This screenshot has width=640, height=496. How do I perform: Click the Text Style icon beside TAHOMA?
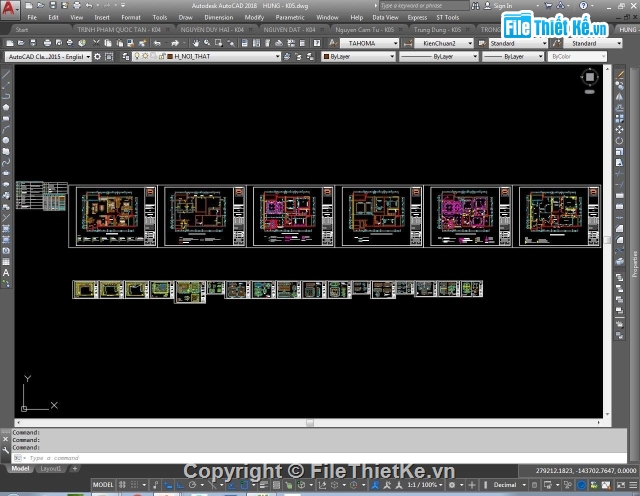click(333, 43)
